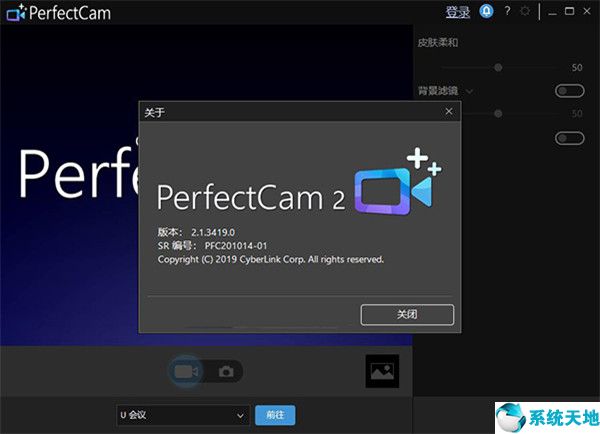
Task: Open the notification bell icon
Action: 486,11
